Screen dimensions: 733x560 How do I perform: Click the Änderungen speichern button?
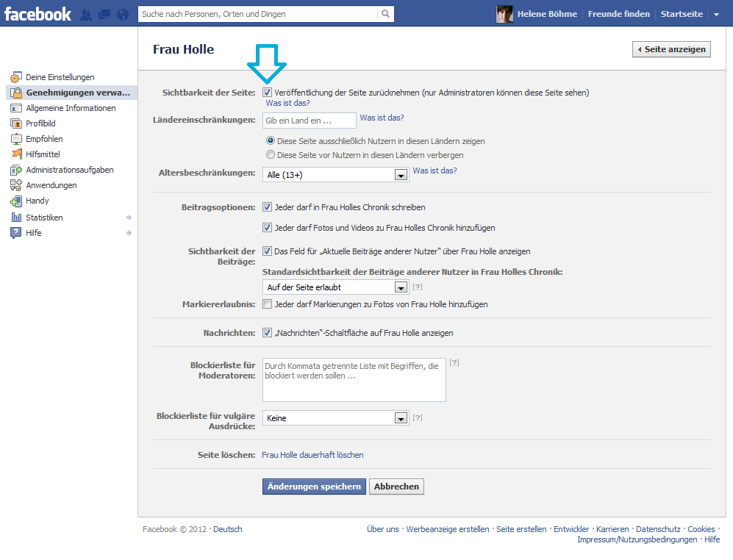coord(314,487)
